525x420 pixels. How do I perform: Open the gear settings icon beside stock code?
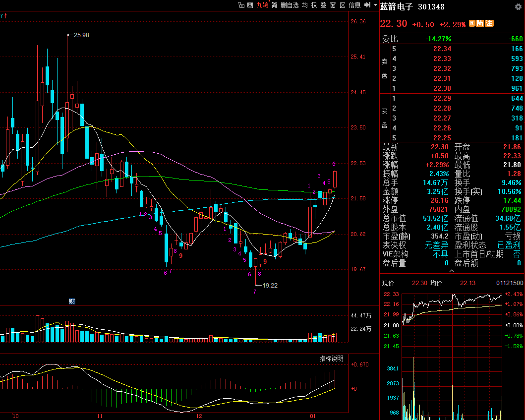tap(518, 7)
